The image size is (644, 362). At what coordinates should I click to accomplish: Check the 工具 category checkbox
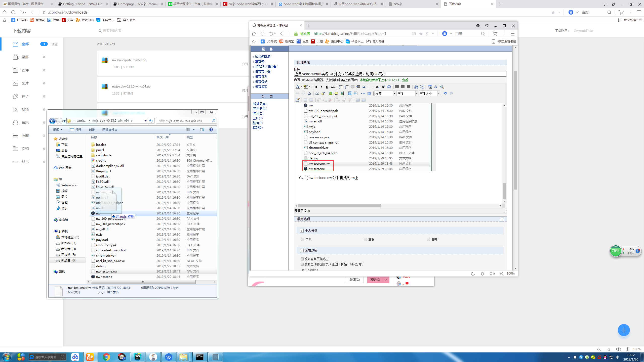[x=303, y=240]
